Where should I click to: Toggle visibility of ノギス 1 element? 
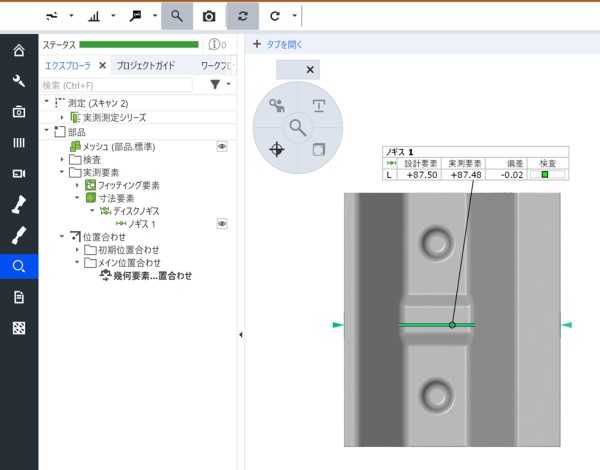point(222,224)
